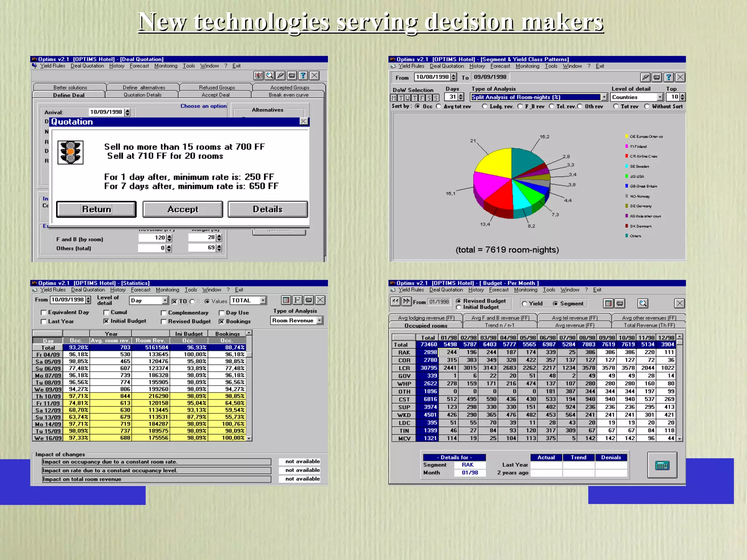Open the Type of Analysis dropdown in Segment Patterns
747x560 pixels.
pyautogui.click(x=604, y=97)
